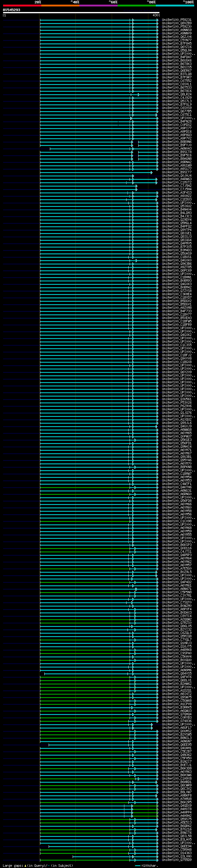Select the query name AV545293
Image resolution: width=197 pixels, height=868 pixels.
coord(11,10)
